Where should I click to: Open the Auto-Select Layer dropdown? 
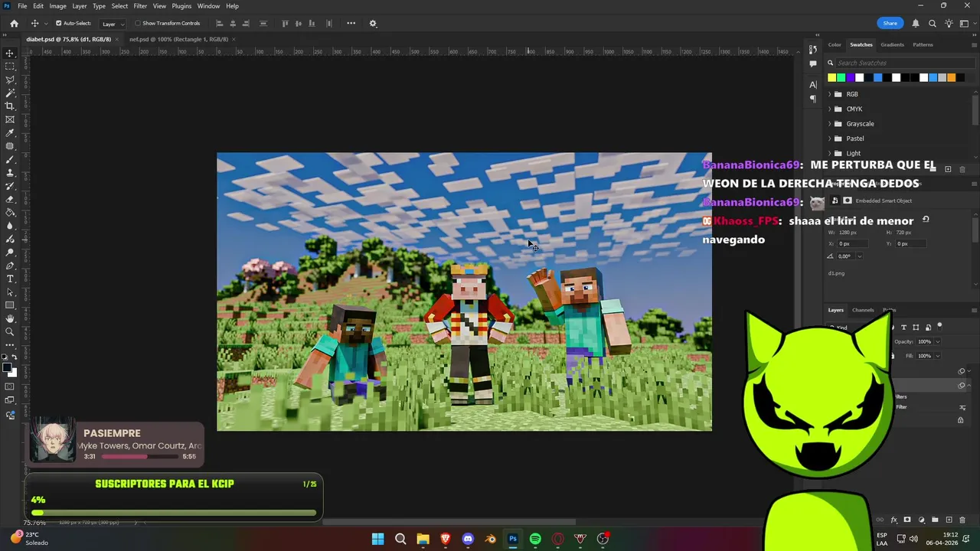click(113, 24)
